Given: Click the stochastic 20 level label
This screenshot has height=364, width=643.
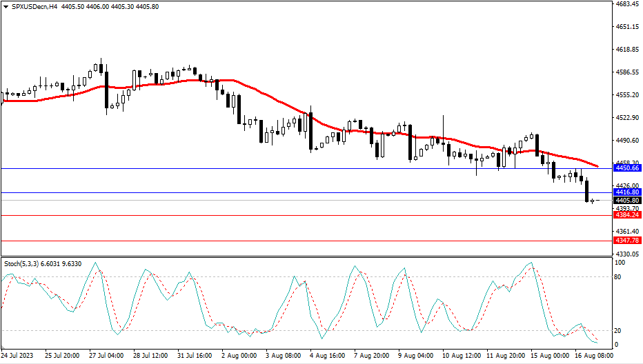Looking at the screenshot, I should [x=618, y=330].
